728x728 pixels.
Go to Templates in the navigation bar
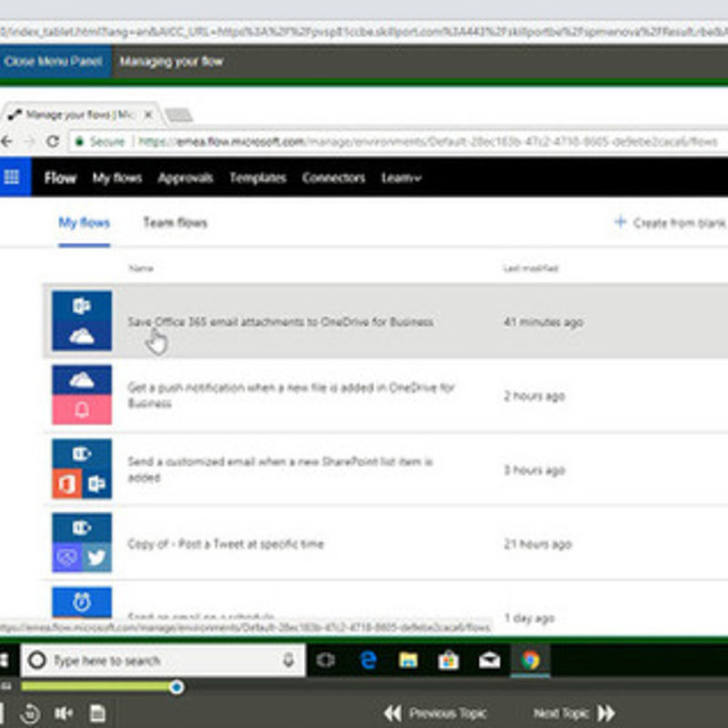258,177
